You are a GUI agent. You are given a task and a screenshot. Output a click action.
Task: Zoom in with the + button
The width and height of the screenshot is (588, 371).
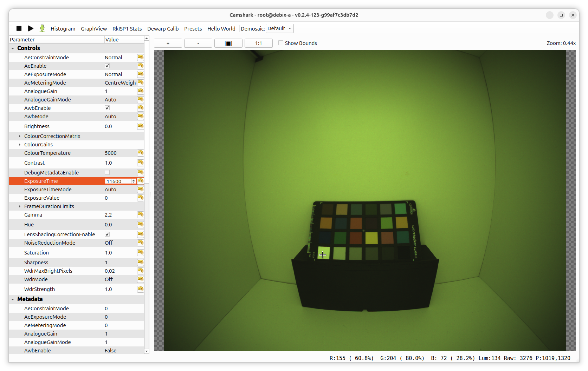168,43
